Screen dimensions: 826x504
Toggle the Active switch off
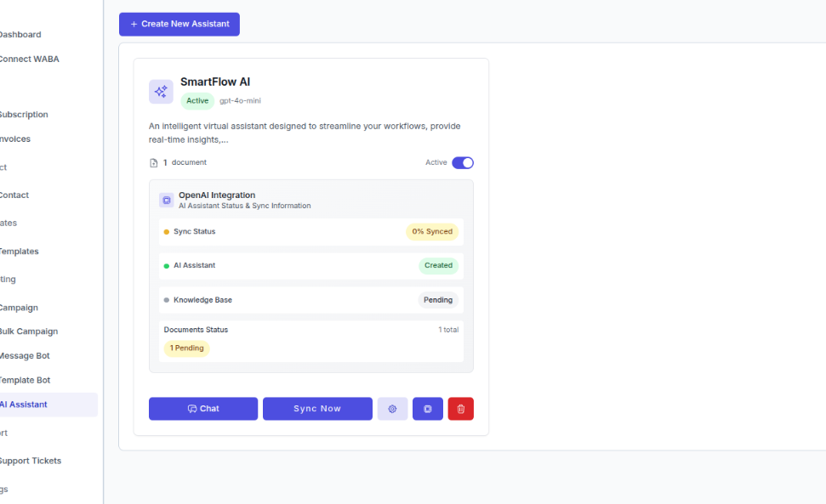pyautogui.click(x=462, y=161)
